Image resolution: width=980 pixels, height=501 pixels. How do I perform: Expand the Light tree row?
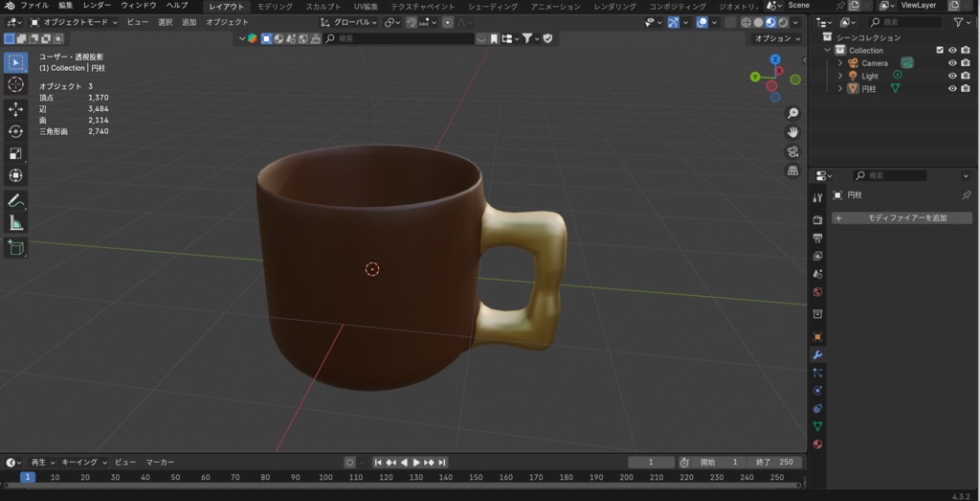[x=840, y=76]
